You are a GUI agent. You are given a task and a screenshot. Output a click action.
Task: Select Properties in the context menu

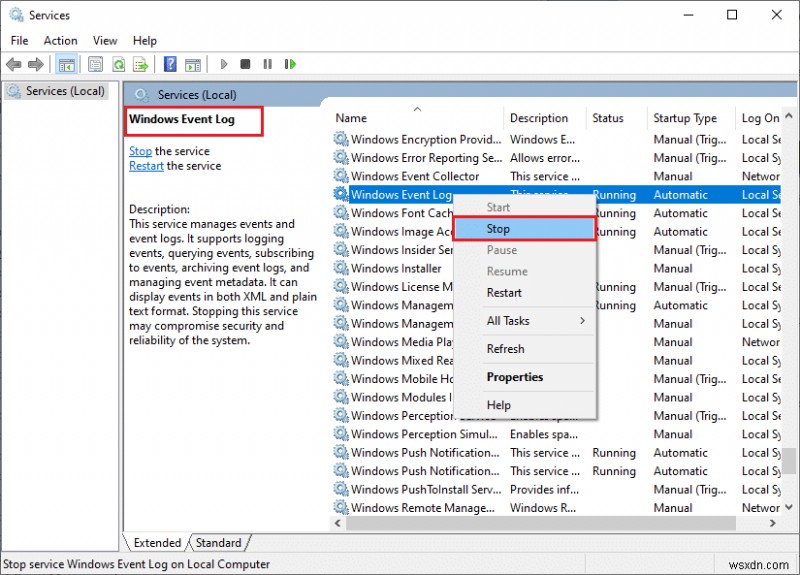(515, 377)
